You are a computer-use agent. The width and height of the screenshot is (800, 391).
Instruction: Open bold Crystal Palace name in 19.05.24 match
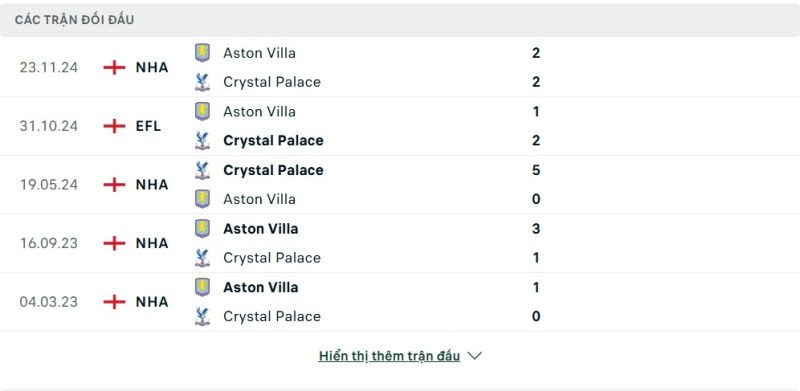273,170
